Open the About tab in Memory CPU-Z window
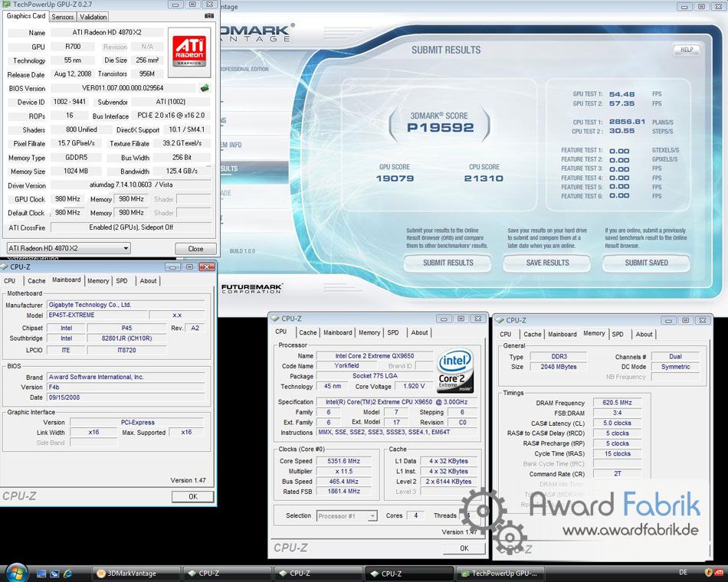This screenshot has width=728, height=582. tap(644, 334)
